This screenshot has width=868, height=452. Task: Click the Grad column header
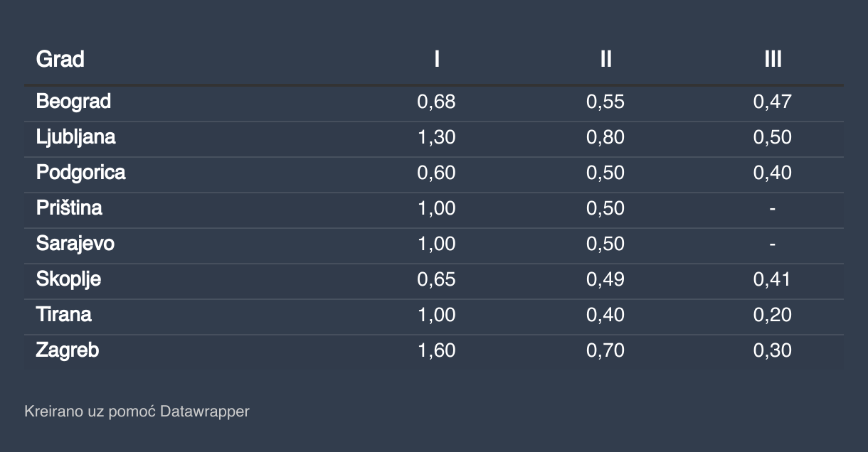tap(60, 59)
